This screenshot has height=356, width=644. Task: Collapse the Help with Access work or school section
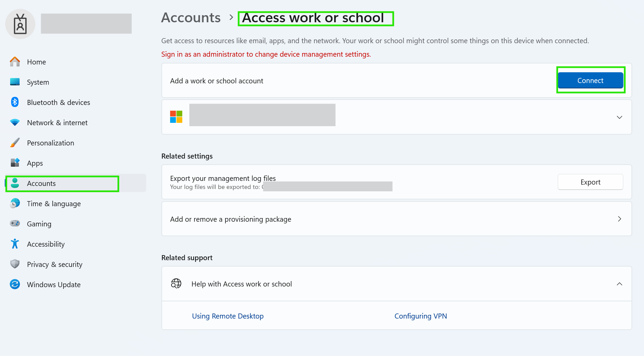point(620,284)
